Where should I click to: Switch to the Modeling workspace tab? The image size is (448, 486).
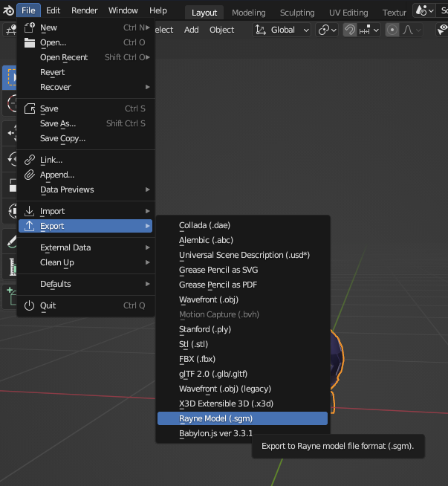(248, 13)
